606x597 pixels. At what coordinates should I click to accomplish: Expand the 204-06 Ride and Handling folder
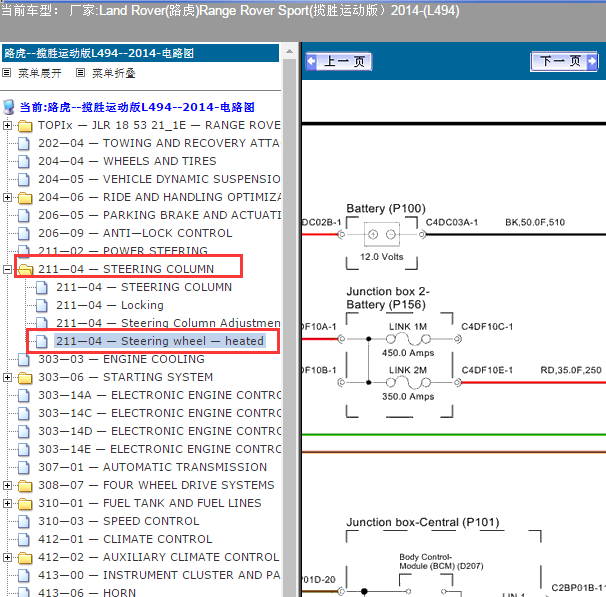(7, 197)
